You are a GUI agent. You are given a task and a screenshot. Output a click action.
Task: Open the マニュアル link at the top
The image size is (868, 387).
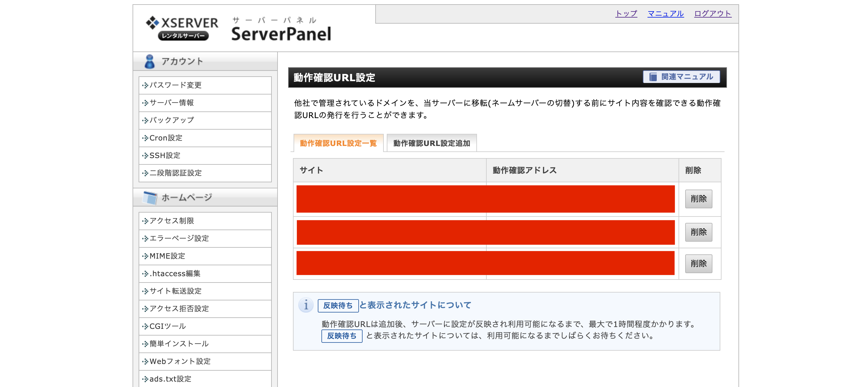pyautogui.click(x=665, y=14)
